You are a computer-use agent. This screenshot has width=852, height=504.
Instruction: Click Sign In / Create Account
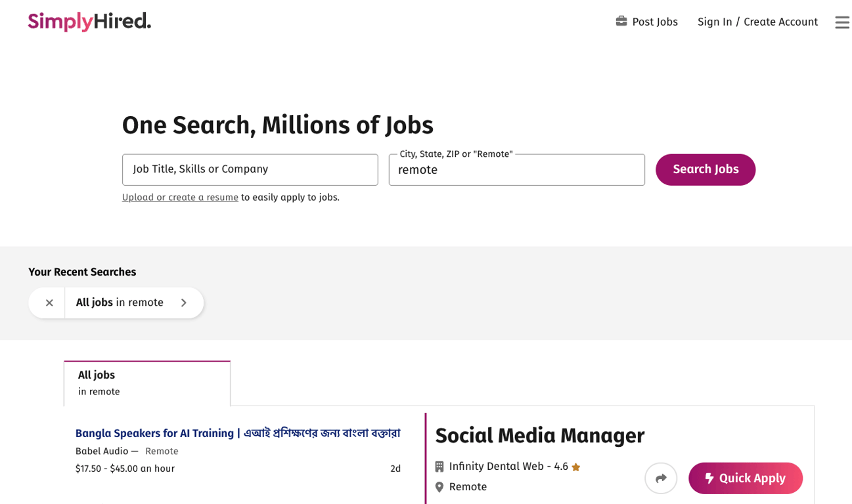point(757,21)
